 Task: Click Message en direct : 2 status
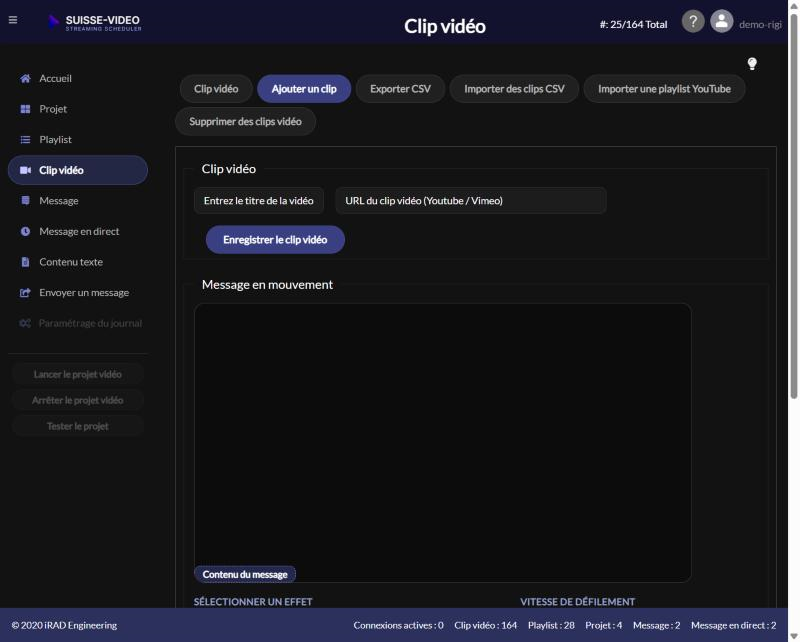[x=733, y=625]
